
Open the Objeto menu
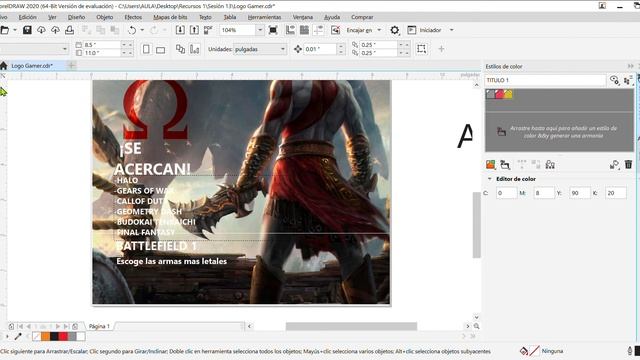point(104,17)
